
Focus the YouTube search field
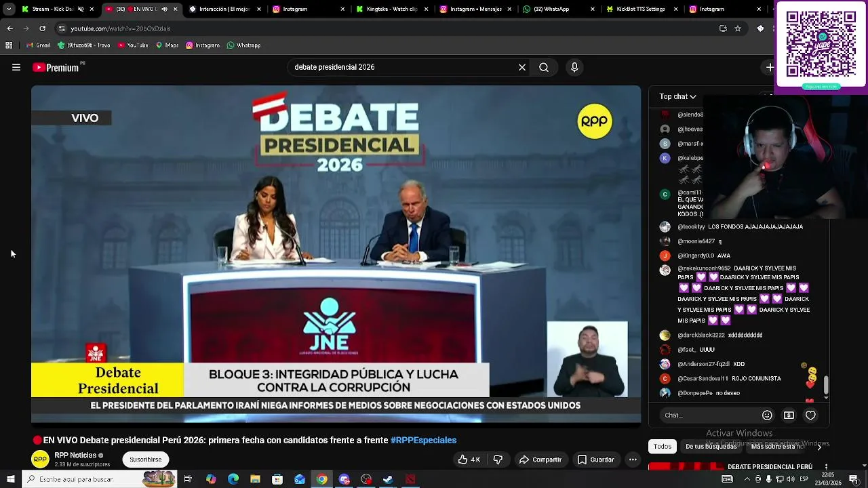pos(403,67)
